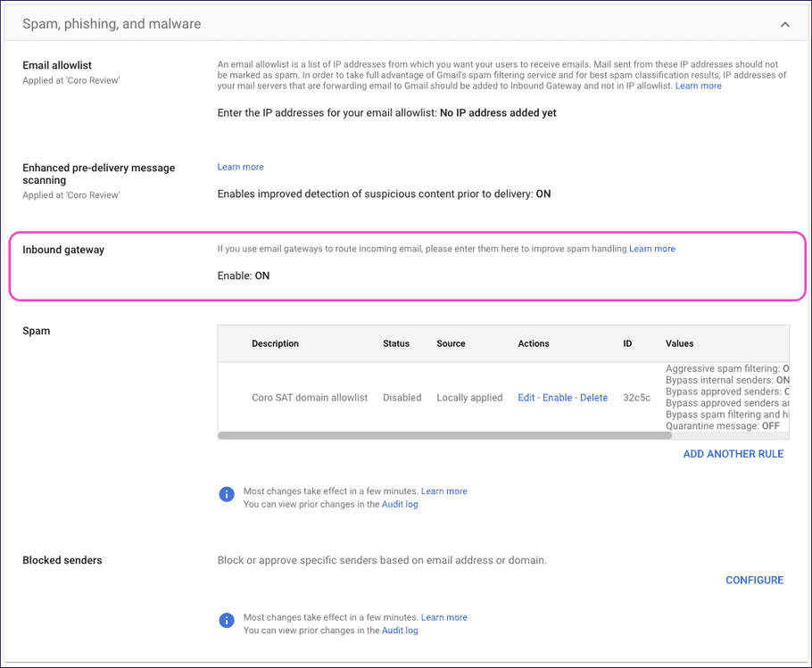Click ADD ANOTHER RULE in the Spam section

coord(733,454)
